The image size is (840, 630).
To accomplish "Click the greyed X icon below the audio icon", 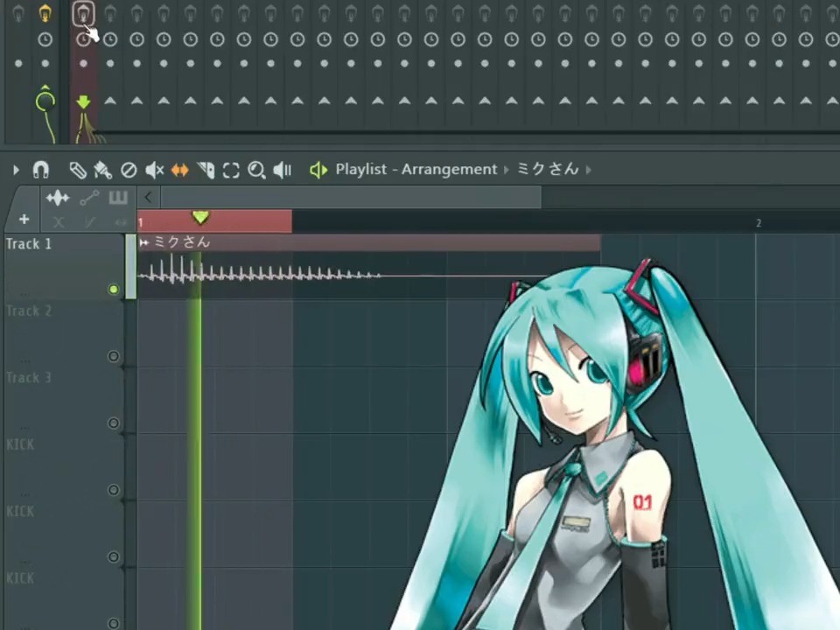I will pos(59,221).
